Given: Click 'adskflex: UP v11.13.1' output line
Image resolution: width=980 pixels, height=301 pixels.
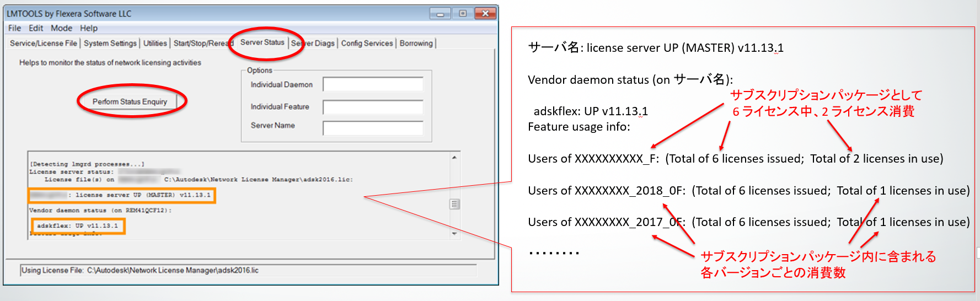Looking at the screenshot, I should point(78,225).
